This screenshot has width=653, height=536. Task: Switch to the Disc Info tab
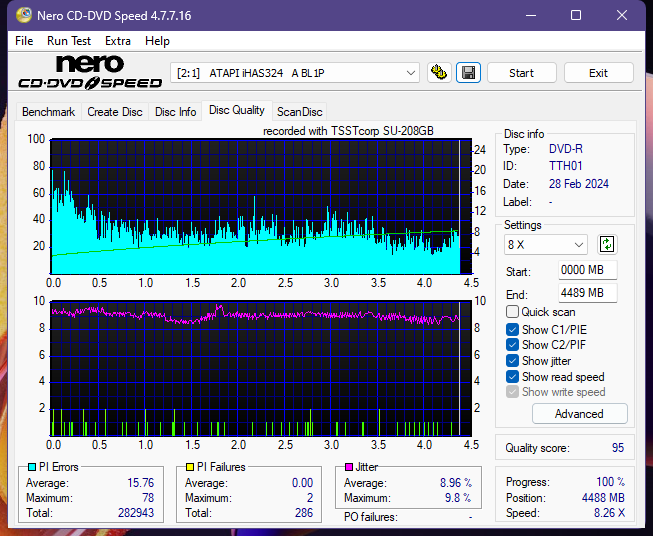(175, 112)
